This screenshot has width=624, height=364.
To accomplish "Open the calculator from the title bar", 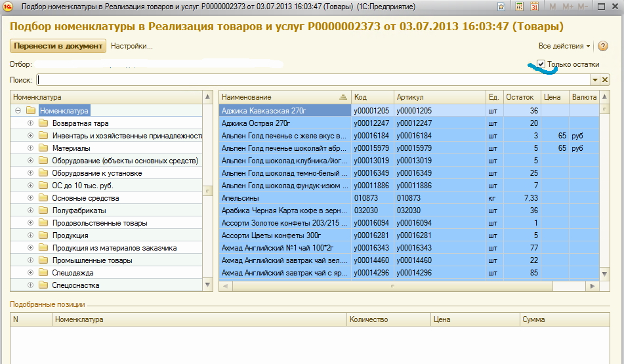I will 520,7.
